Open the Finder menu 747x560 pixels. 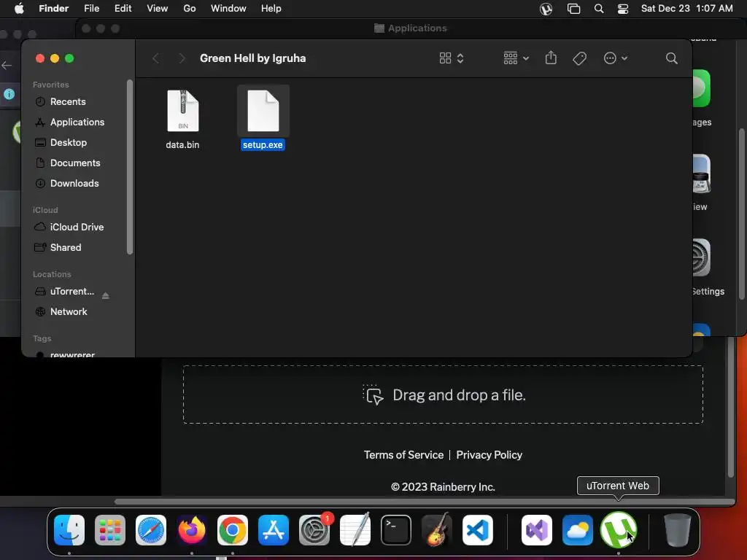53,9
